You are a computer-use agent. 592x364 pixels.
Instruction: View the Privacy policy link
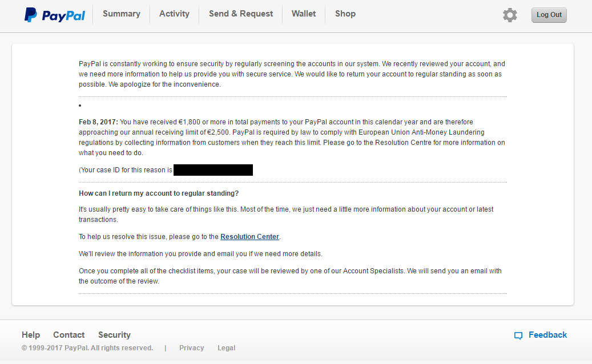pyautogui.click(x=191, y=348)
